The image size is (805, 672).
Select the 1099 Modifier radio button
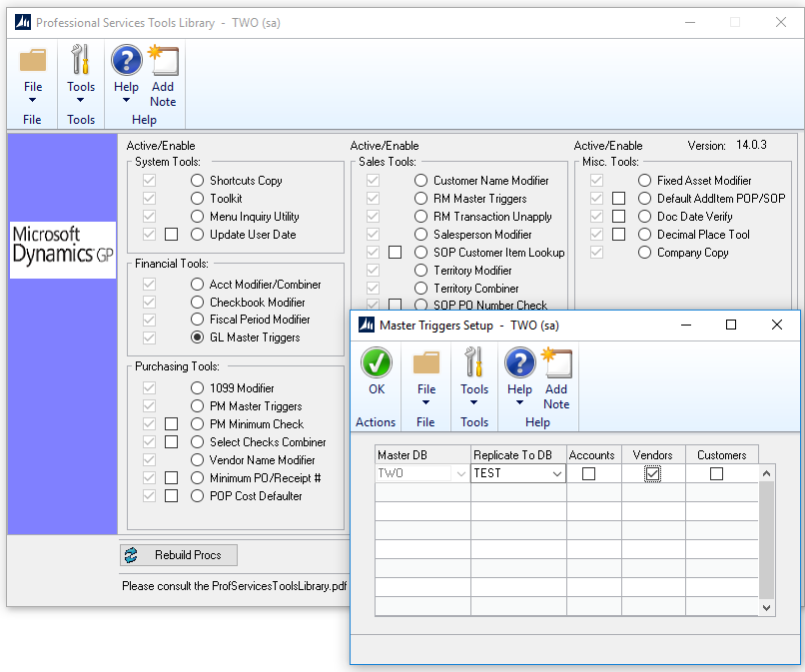pos(197,387)
